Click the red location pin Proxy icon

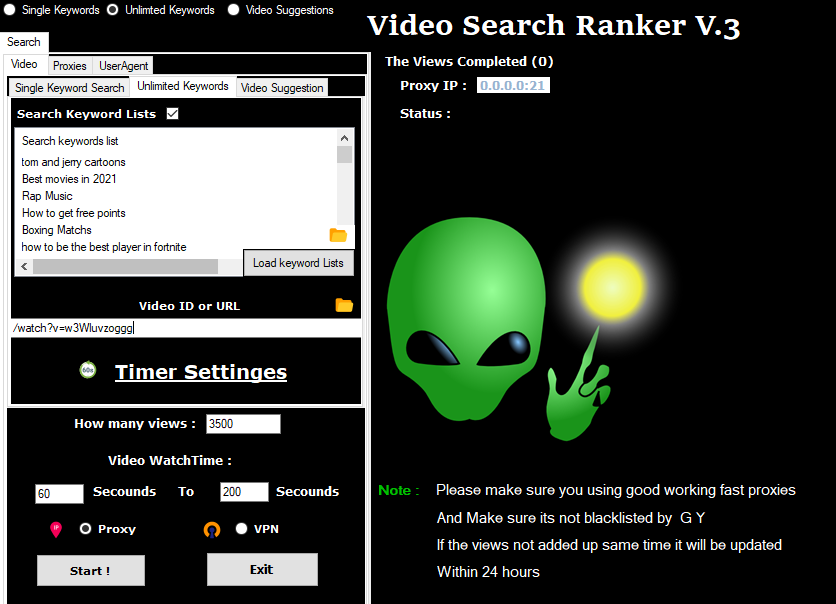point(56,529)
